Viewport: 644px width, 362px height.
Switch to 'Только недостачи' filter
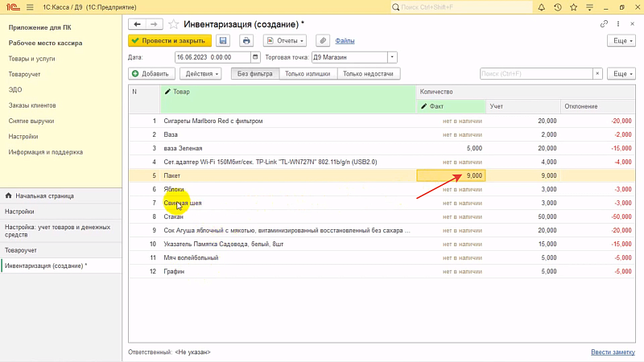click(369, 73)
